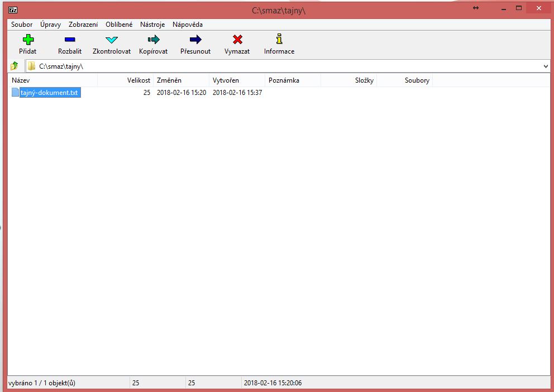Open the Soubor menu
This screenshot has width=554, height=392.
coord(22,25)
